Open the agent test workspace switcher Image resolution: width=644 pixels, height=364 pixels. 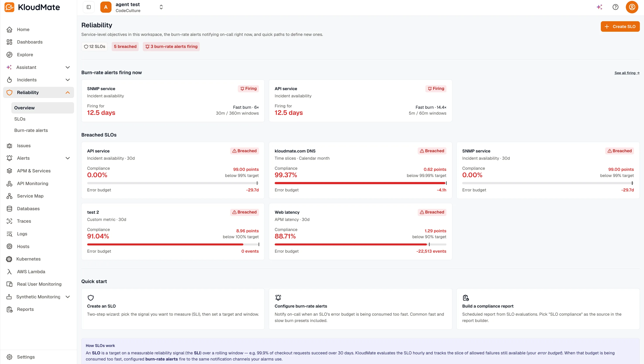(x=132, y=7)
